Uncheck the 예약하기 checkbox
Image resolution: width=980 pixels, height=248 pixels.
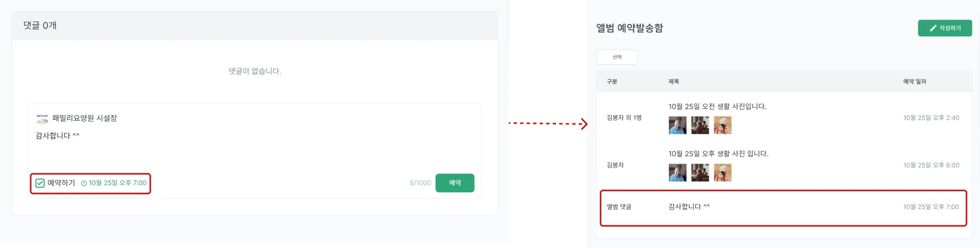coord(40,183)
